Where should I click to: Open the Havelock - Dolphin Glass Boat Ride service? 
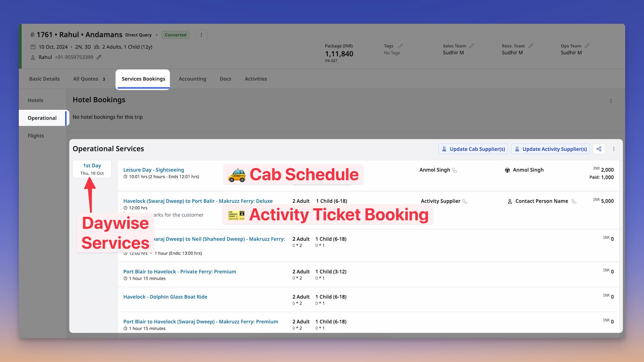click(165, 297)
